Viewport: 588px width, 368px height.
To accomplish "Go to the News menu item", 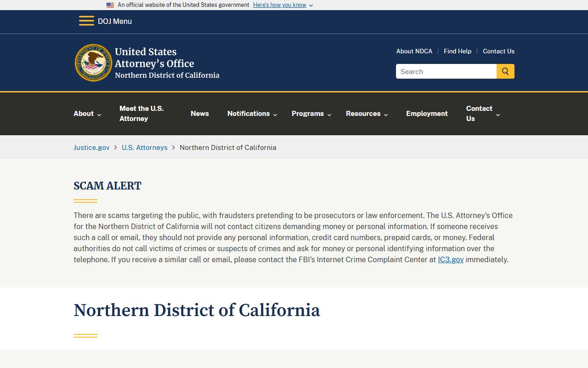I will [200, 114].
